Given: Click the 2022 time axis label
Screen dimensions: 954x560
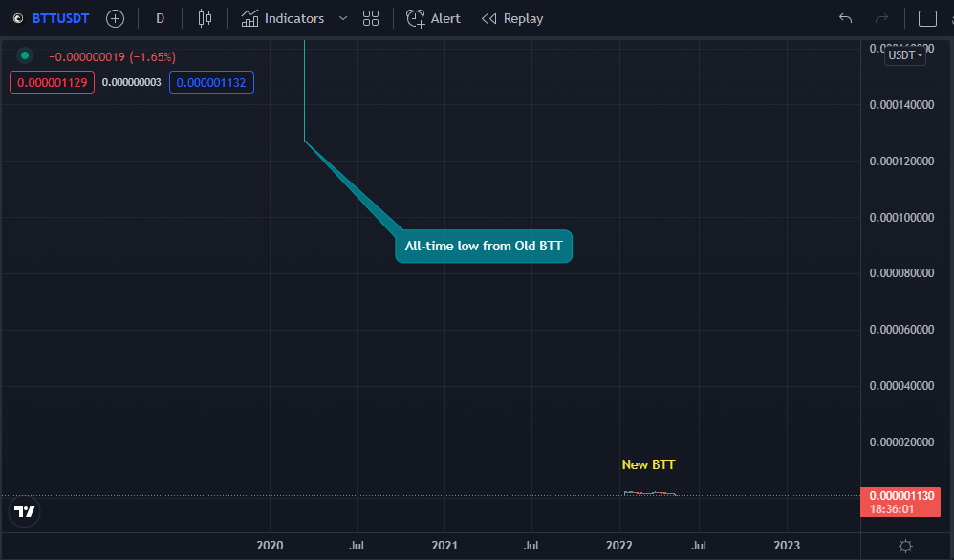Looking at the screenshot, I should tap(619, 546).
